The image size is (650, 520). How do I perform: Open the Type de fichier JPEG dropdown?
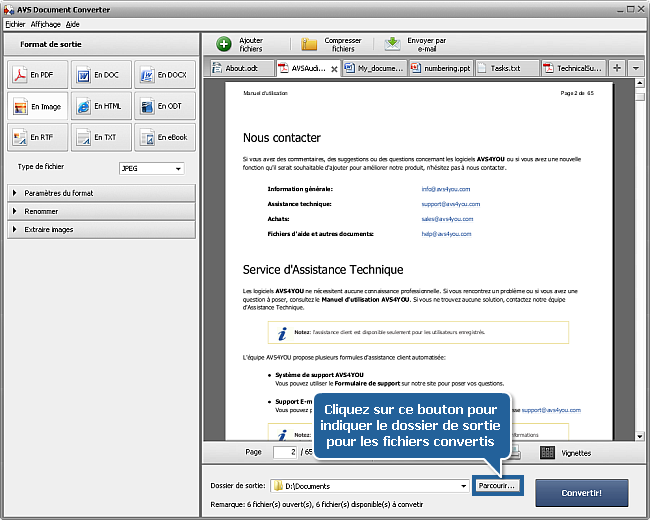click(x=151, y=168)
